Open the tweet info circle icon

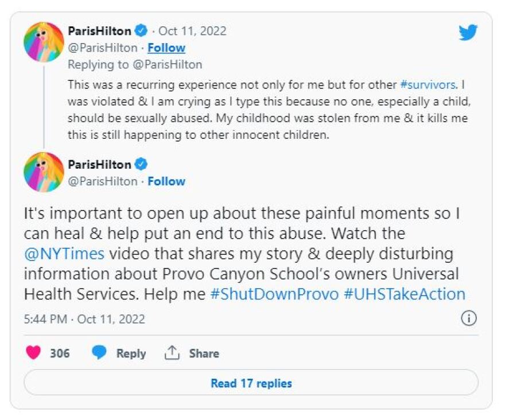click(469, 318)
